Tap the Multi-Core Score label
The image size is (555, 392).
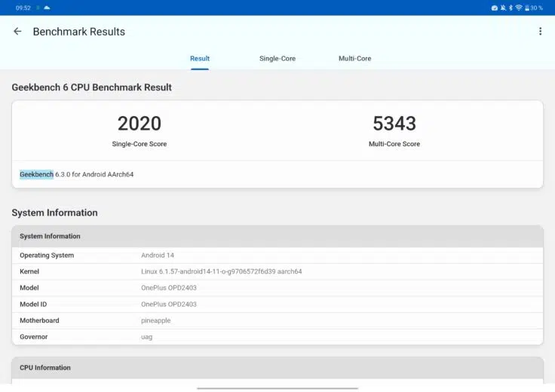coord(394,144)
